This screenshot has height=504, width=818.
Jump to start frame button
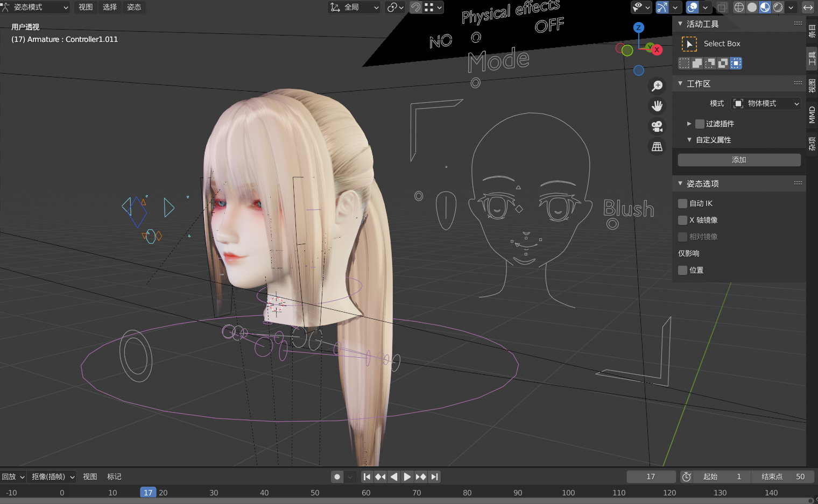coord(367,477)
